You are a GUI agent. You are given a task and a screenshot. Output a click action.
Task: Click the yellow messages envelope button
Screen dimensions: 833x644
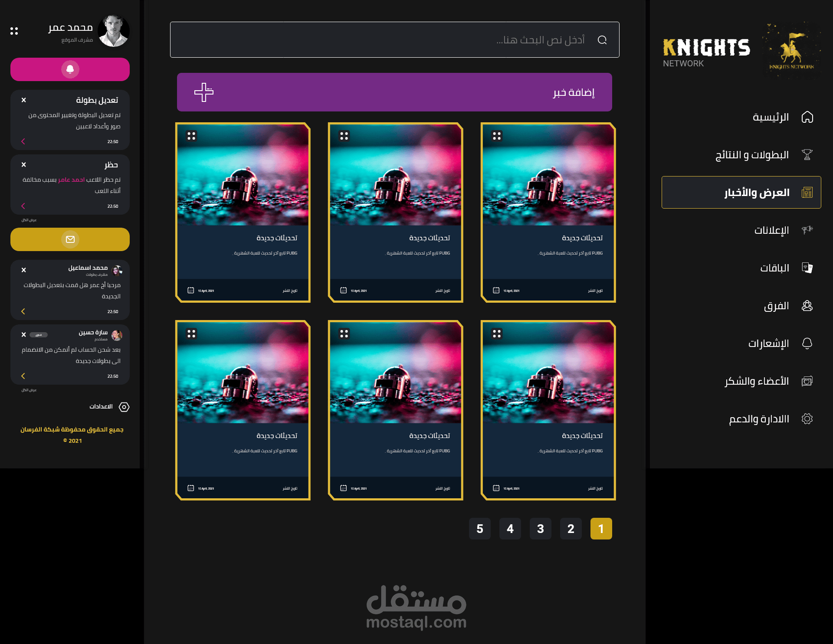tap(70, 239)
